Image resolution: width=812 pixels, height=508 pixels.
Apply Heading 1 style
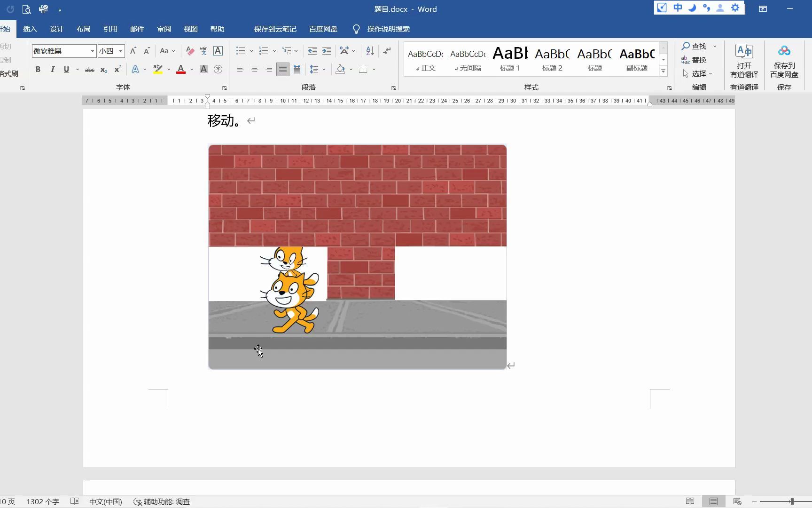click(510, 59)
